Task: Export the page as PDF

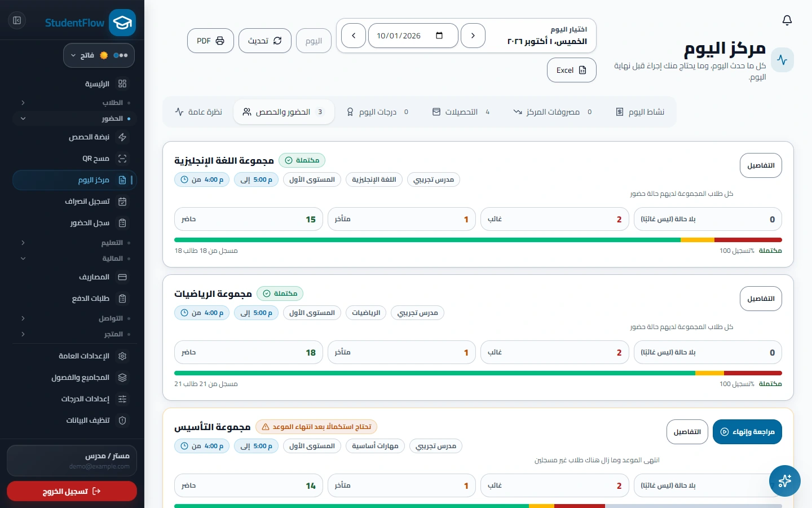Action: tap(210, 41)
